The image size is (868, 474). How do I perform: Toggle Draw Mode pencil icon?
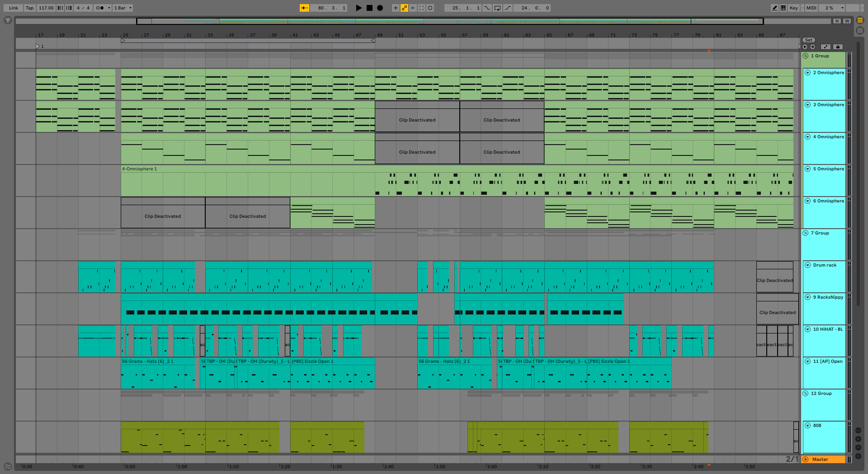point(775,8)
